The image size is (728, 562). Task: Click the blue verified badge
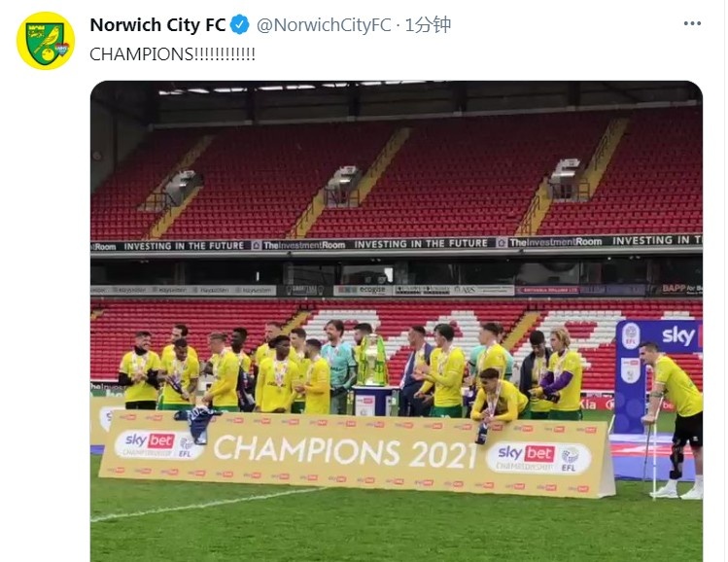click(x=239, y=24)
